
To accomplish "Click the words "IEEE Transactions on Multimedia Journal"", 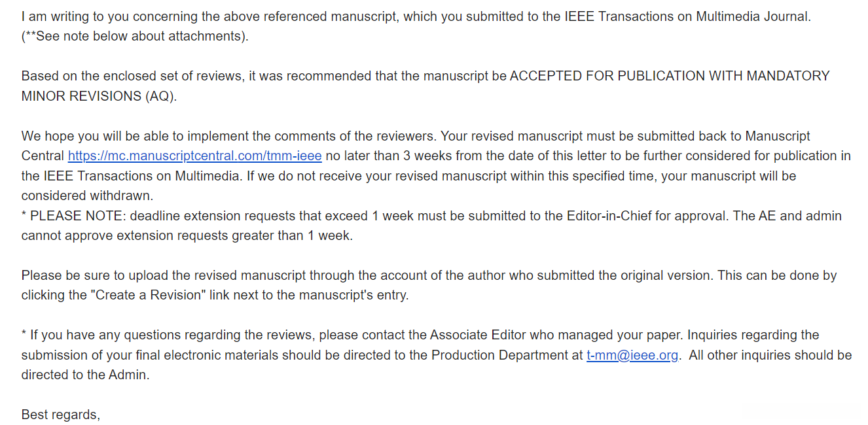I will 687,16.
